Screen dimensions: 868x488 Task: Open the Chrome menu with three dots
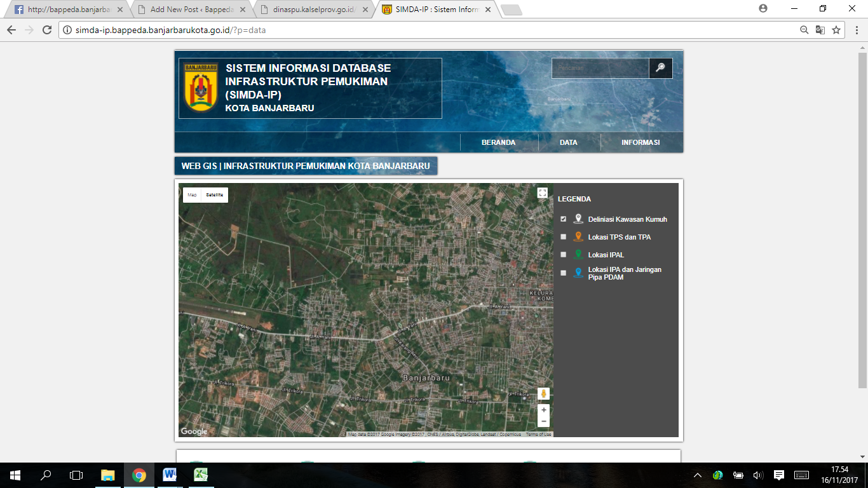(855, 30)
